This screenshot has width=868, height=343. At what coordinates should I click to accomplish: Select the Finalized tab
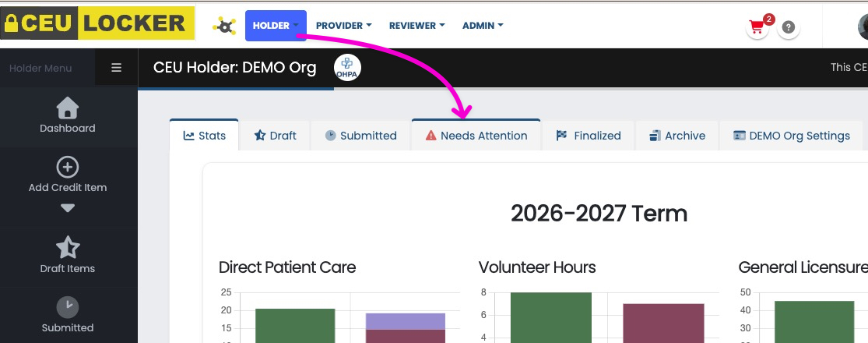pyautogui.click(x=589, y=136)
